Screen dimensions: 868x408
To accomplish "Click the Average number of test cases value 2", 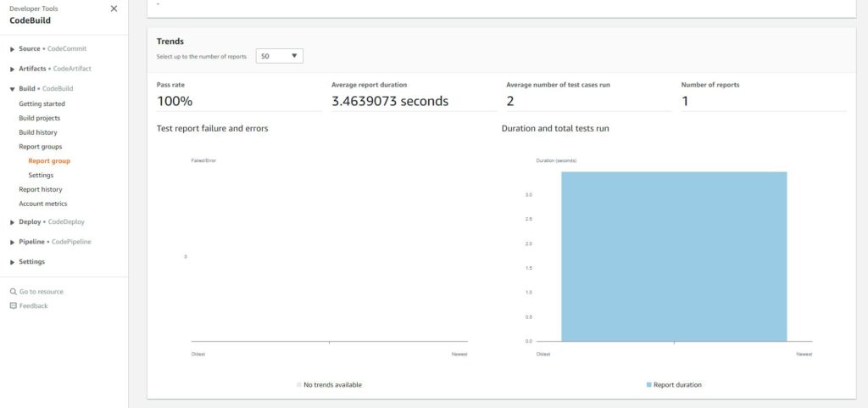I will pos(509,101).
